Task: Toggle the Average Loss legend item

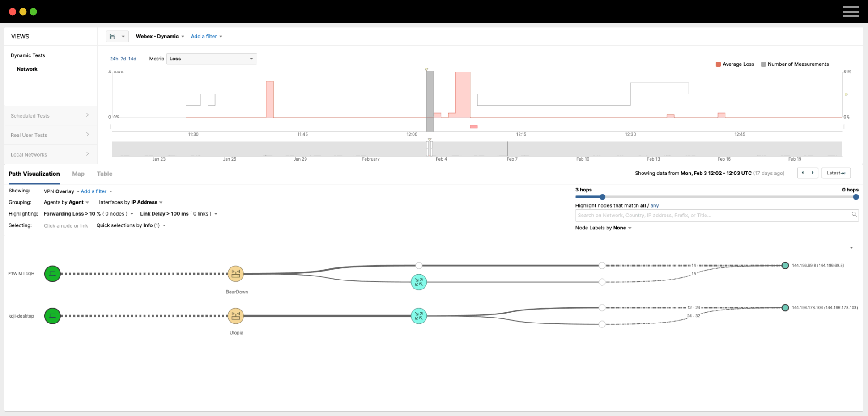Action: (x=735, y=64)
